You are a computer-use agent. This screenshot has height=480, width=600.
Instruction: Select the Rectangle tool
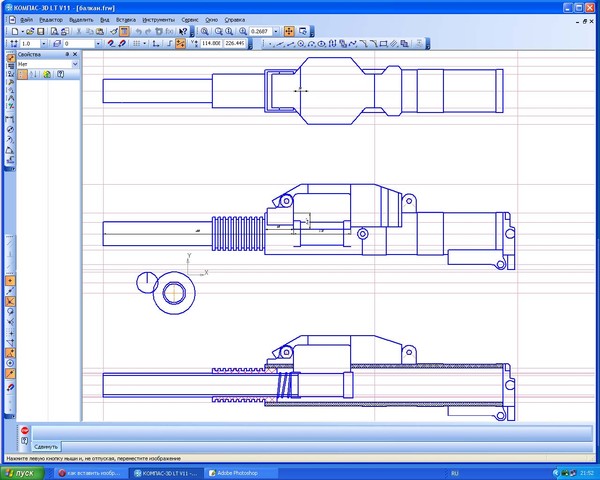point(384,44)
